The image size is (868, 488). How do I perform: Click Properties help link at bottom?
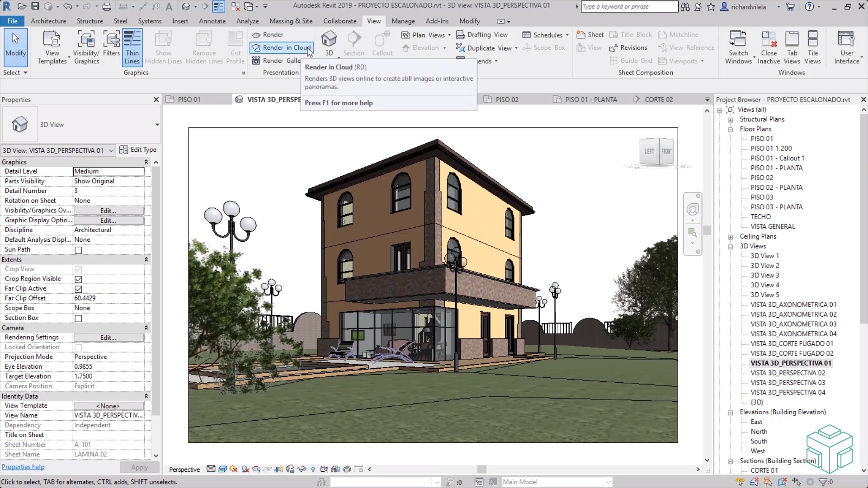click(x=22, y=467)
